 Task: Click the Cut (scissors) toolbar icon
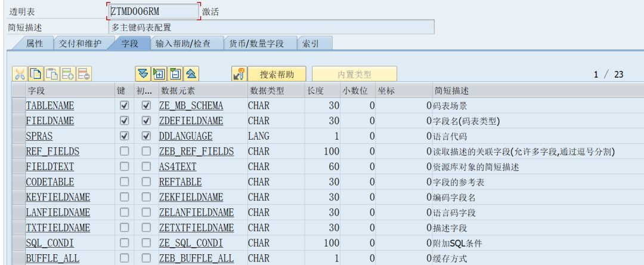[20, 74]
